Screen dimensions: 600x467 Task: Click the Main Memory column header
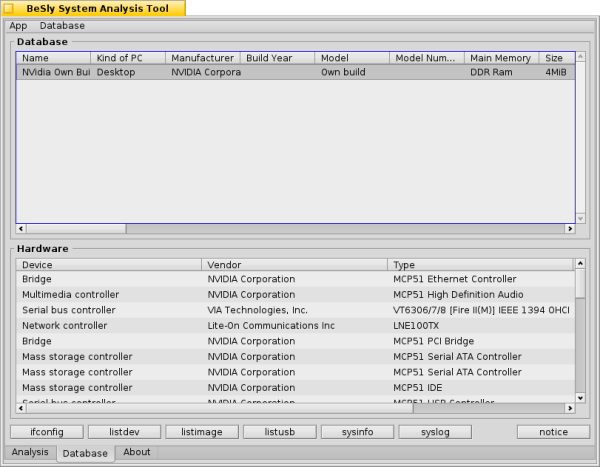pos(501,58)
